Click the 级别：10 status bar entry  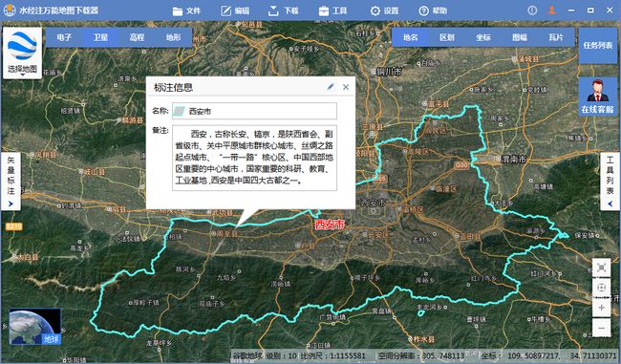click(x=281, y=355)
